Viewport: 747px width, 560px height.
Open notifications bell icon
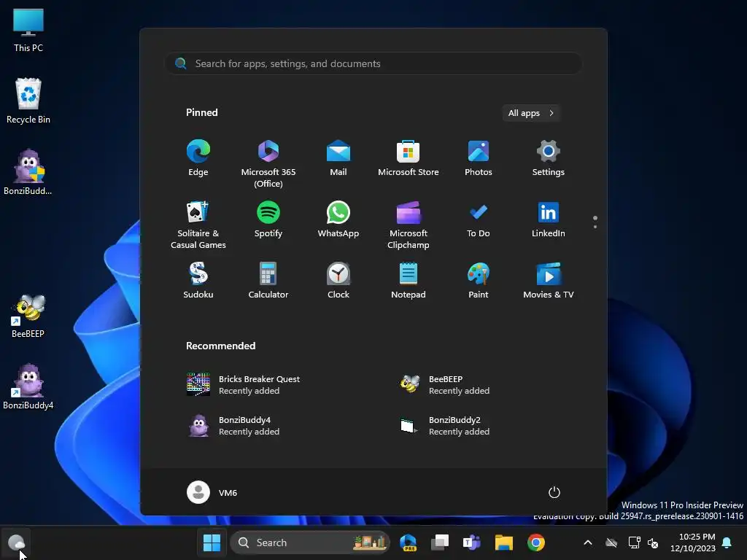pyautogui.click(x=727, y=542)
